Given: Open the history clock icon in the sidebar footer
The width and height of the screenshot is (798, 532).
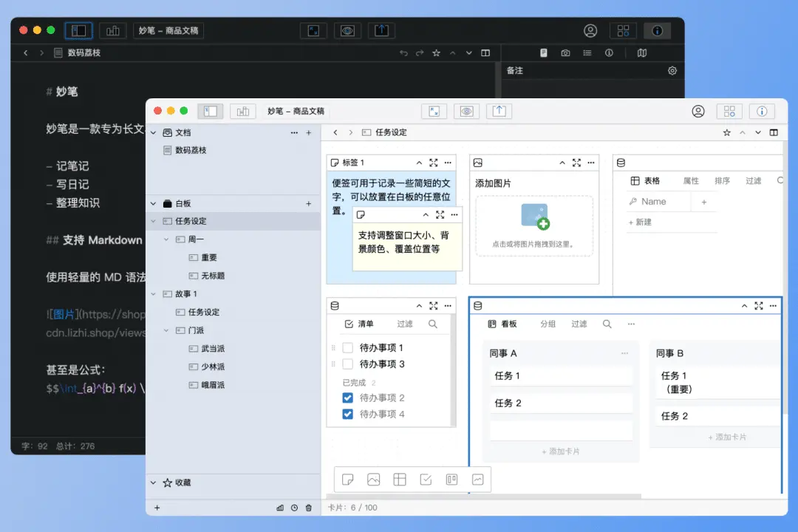Looking at the screenshot, I should (x=294, y=508).
